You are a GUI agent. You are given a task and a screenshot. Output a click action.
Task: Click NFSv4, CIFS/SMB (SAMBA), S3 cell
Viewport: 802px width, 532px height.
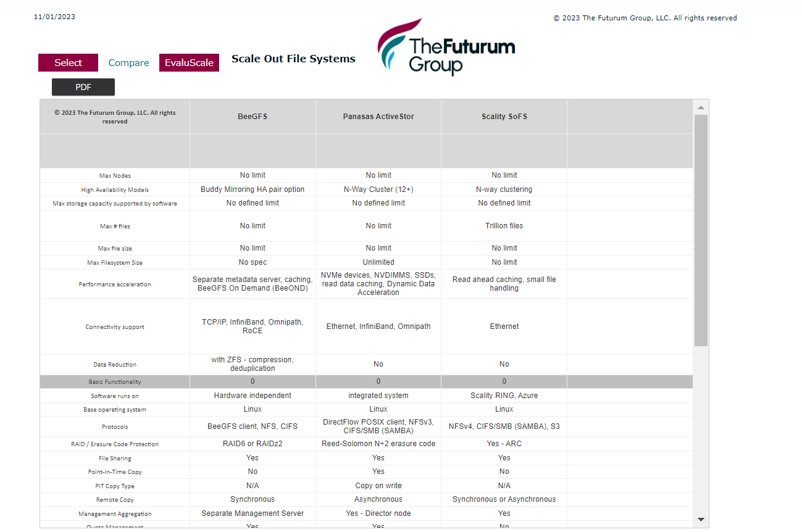click(x=504, y=426)
